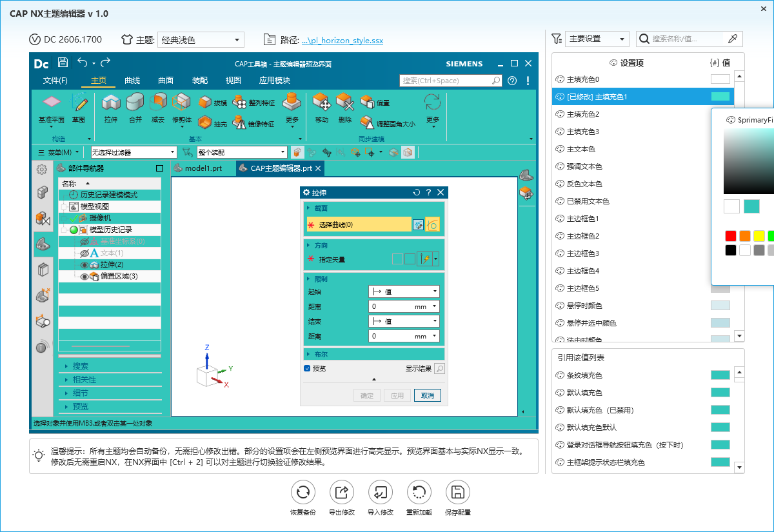
Task: Open the 菜单(M) menu
Action: click(59, 152)
